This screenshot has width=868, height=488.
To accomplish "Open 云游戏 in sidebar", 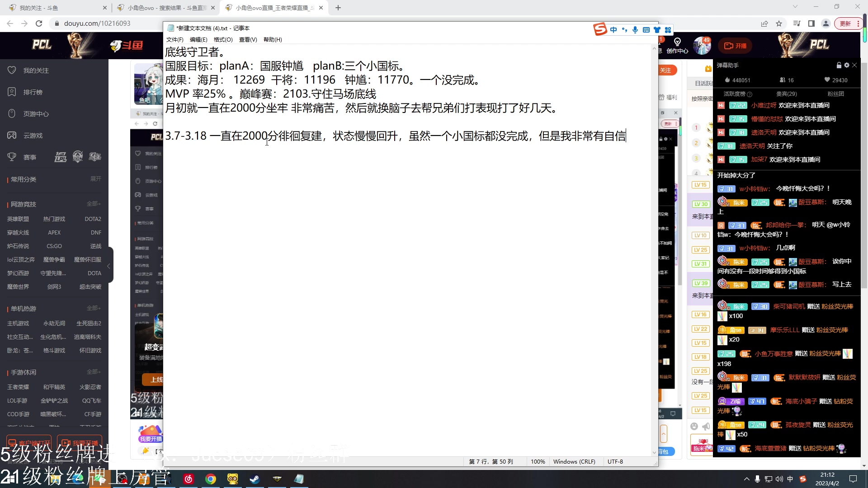I will [33, 136].
